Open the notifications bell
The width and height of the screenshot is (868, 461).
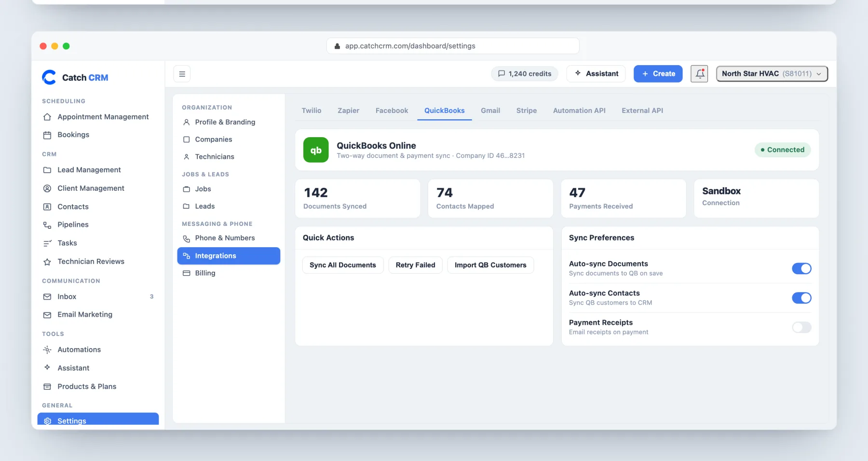coord(699,74)
